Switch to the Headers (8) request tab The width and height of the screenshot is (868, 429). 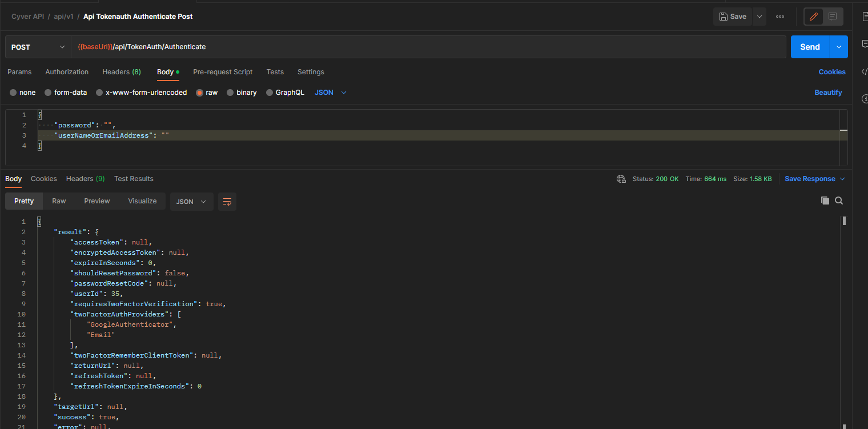pos(121,72)
